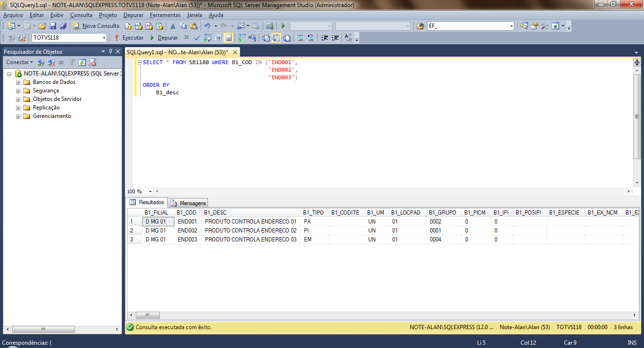Click the Undo arrow icon
The height and width of the screenshot is (348, 644).
coord(207,26)
